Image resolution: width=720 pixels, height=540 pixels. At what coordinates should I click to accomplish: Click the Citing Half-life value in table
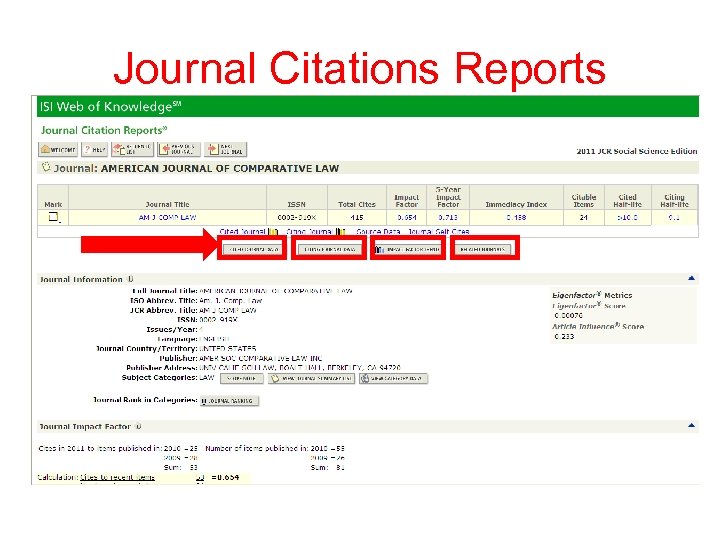(x=674, y=217)
